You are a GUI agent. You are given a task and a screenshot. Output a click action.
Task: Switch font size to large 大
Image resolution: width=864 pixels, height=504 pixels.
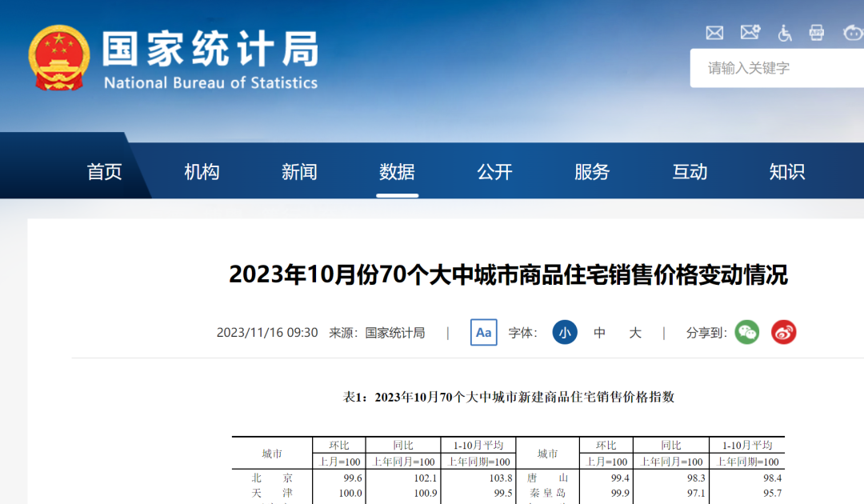coord(635,333)
